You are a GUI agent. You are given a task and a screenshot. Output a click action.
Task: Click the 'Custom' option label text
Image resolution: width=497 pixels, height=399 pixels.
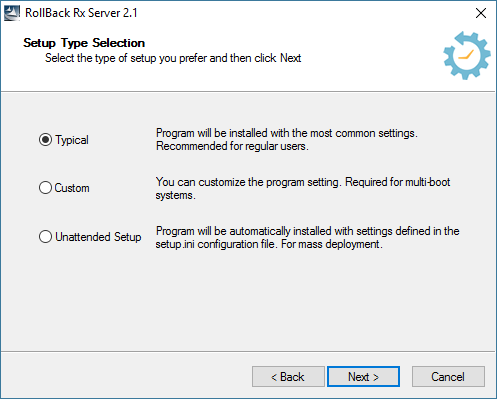(72, 188)
